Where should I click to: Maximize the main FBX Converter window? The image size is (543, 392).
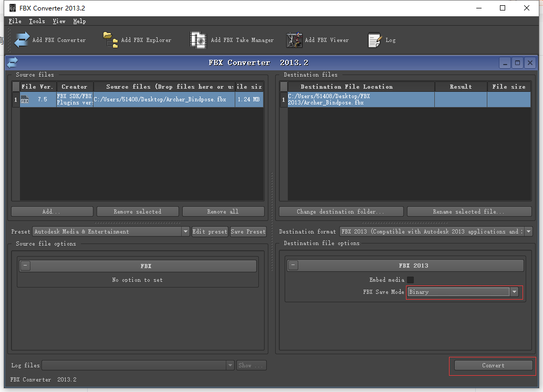503,8
